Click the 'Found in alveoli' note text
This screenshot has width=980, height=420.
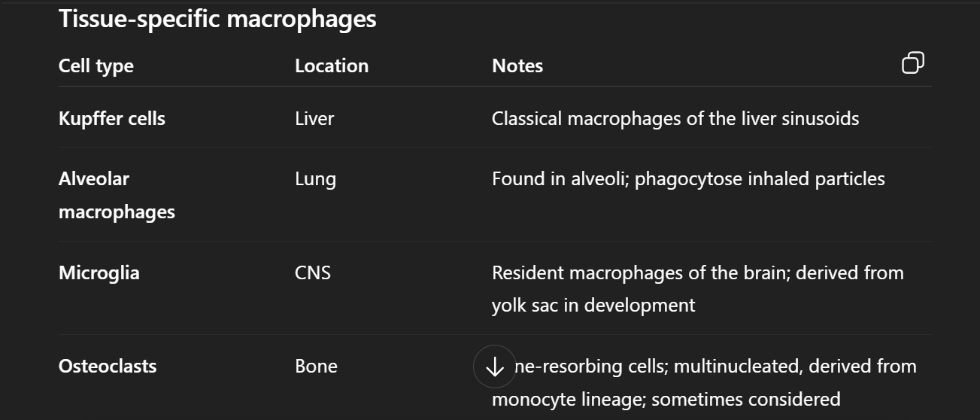(x=560, y=179)
